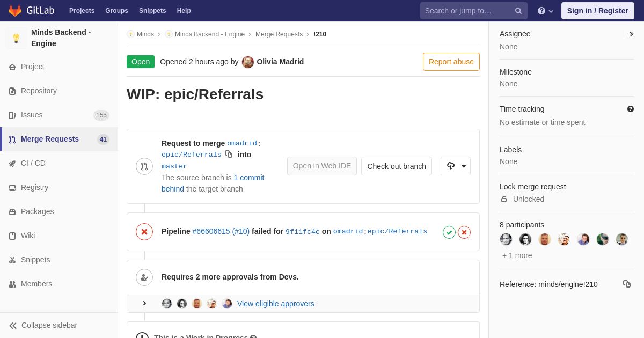Open the Help dropdown in the navbar
The height and width of the screenshot is (338, 644).
(545, 11)
